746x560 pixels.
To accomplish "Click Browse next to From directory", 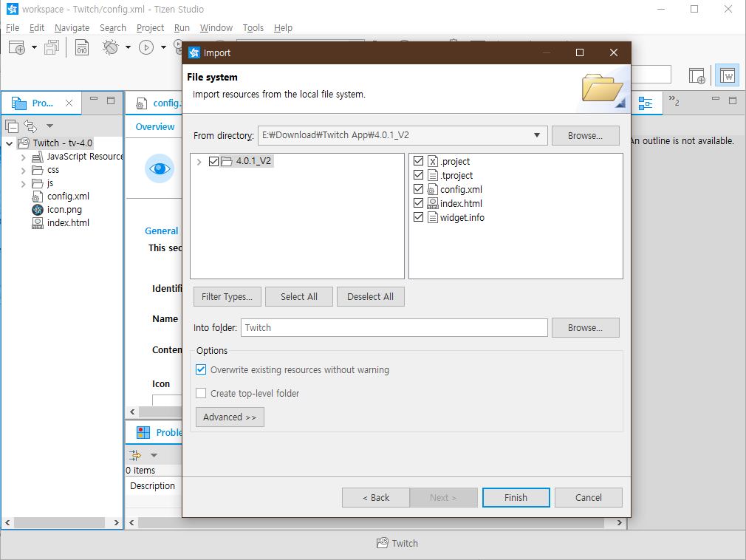I will pyautogui.click(x=585, y=136).
